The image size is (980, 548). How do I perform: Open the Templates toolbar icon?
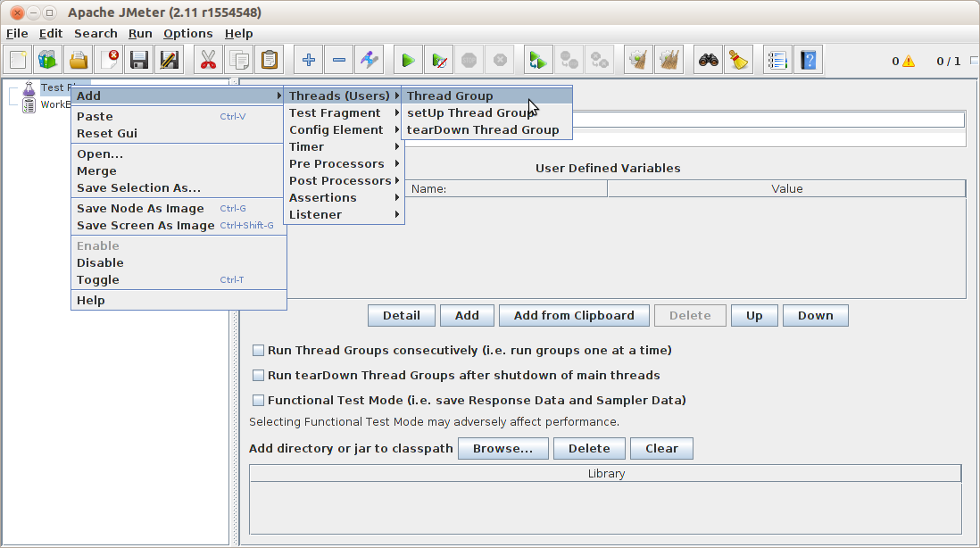(x=48, y=60)
